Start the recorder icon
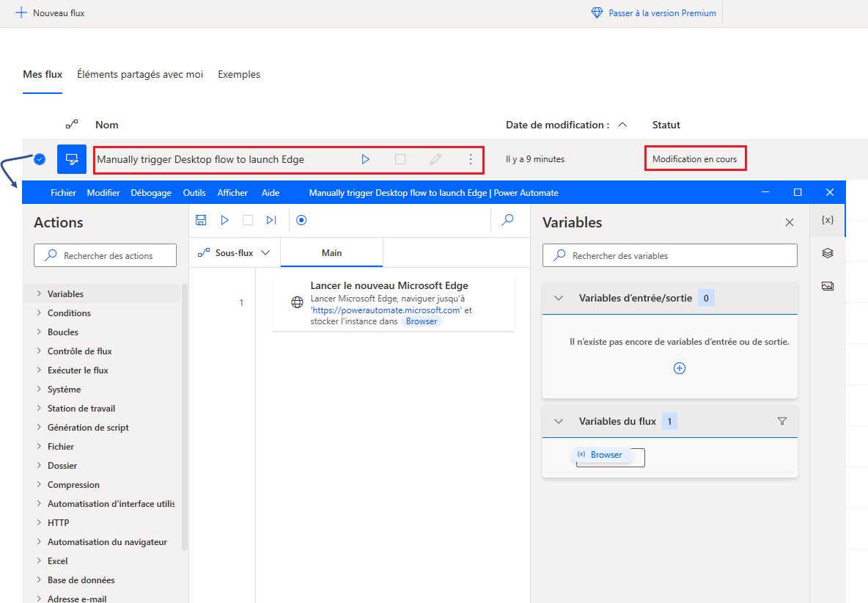This screenshot has height=603, width=868. (x=301, y=220)
